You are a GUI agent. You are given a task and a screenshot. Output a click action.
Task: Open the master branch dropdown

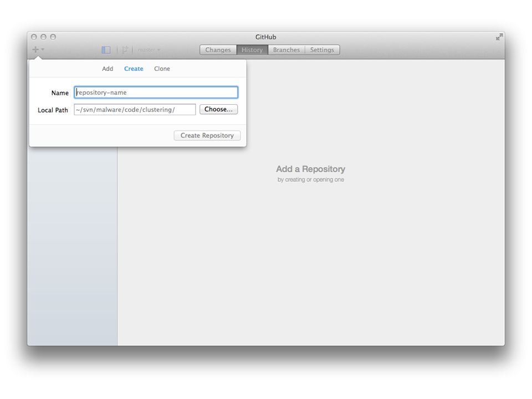pos(149,50)
